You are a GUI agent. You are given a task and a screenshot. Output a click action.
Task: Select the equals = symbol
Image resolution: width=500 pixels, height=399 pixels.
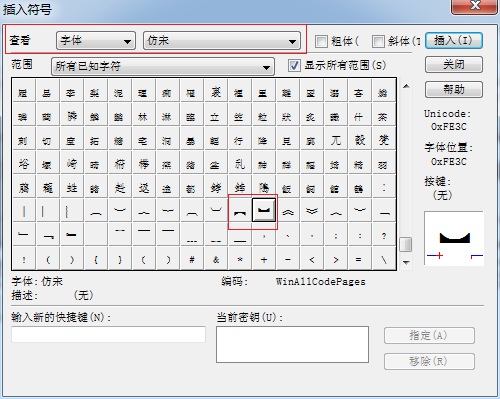coord(360,259)
